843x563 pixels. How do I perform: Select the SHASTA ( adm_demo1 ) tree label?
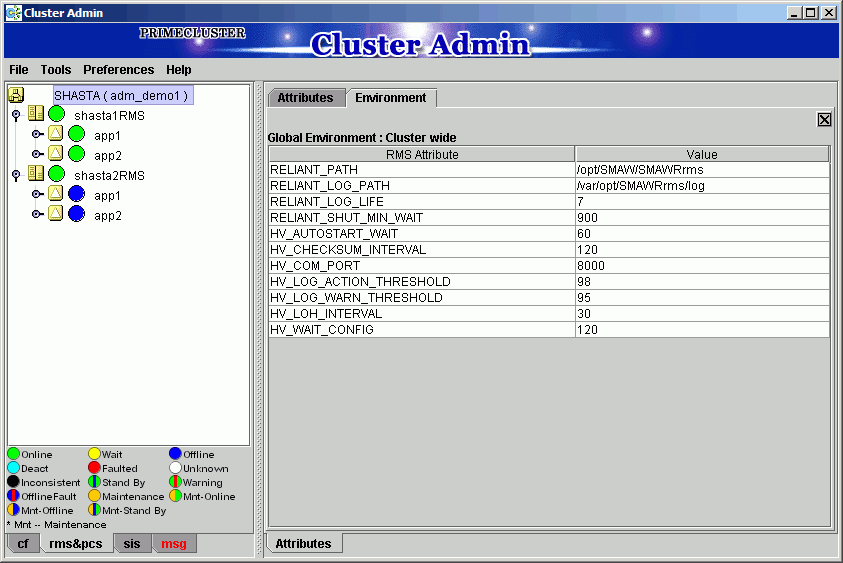121,96
